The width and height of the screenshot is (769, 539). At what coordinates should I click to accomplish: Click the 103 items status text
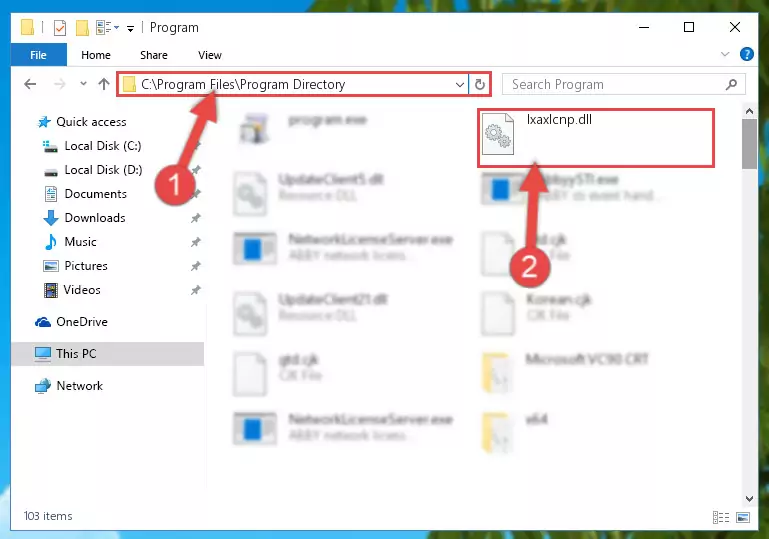(48, 516)
